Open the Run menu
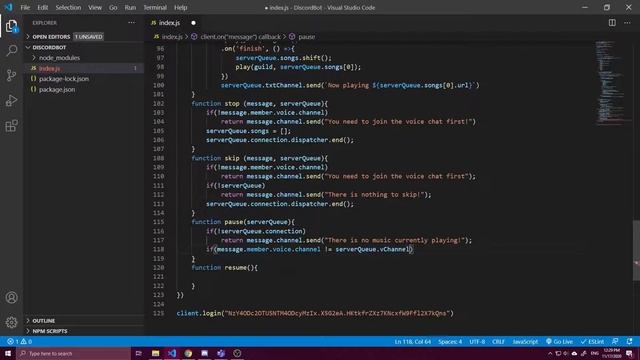The width and height of the screenshot is (640, 360). (130, 7)
